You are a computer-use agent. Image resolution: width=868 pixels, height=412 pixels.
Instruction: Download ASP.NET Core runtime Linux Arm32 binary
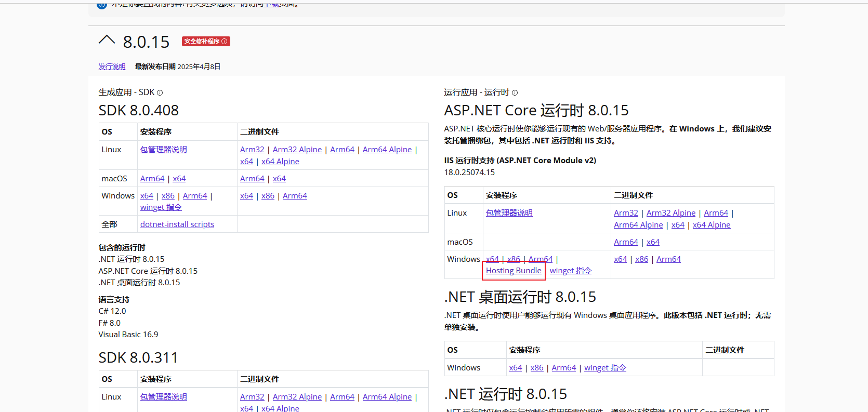click(626, 213)
